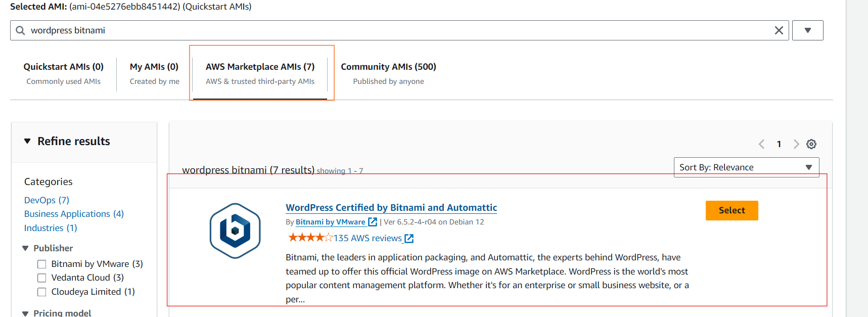Check the Bitnami by VMware publisher filter
868x317 pixels.
point(42,264)
